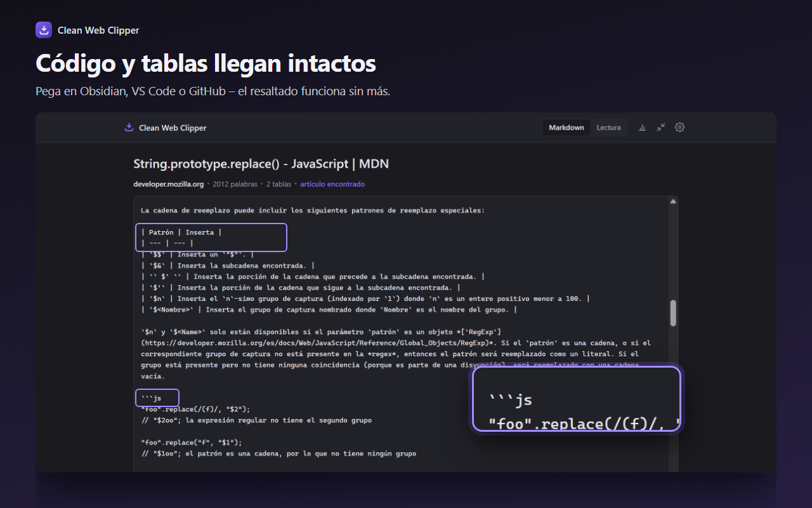The height and width of the screenshot is (508, 812).
Task: Open settings via the gear icon
Action: point(680,127)
